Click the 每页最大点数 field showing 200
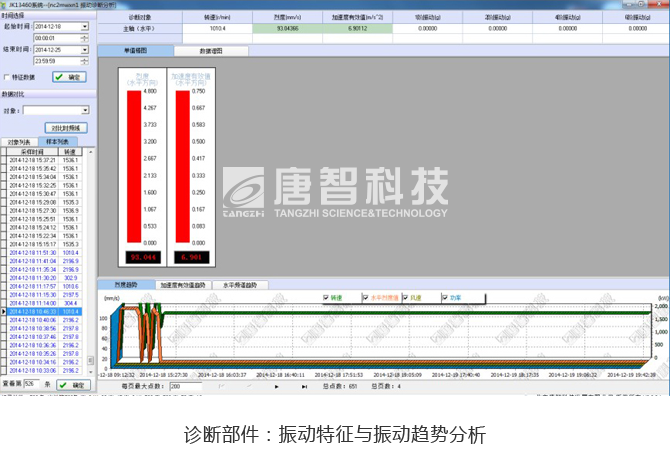Viewport: 670px width, 450px height. tap(186, 386)
